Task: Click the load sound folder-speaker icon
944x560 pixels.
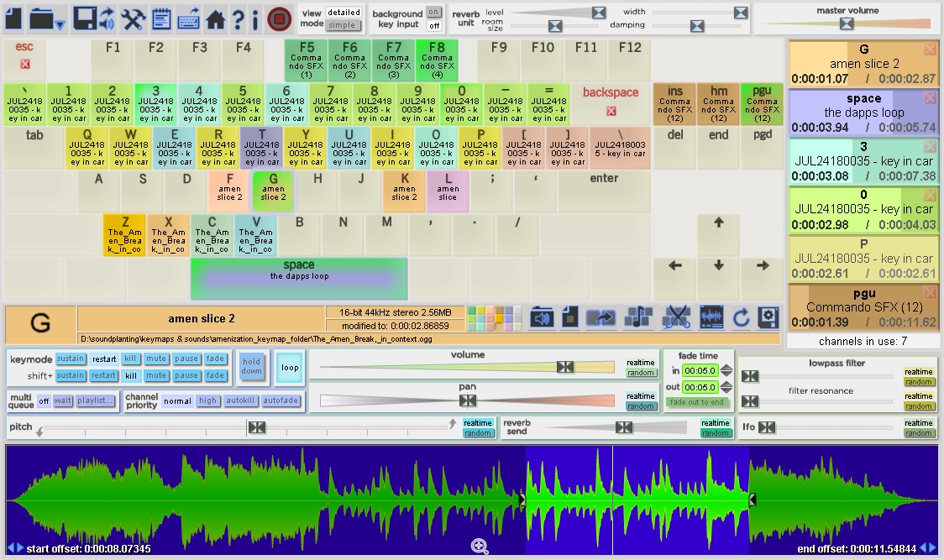Action: [542, 317]
